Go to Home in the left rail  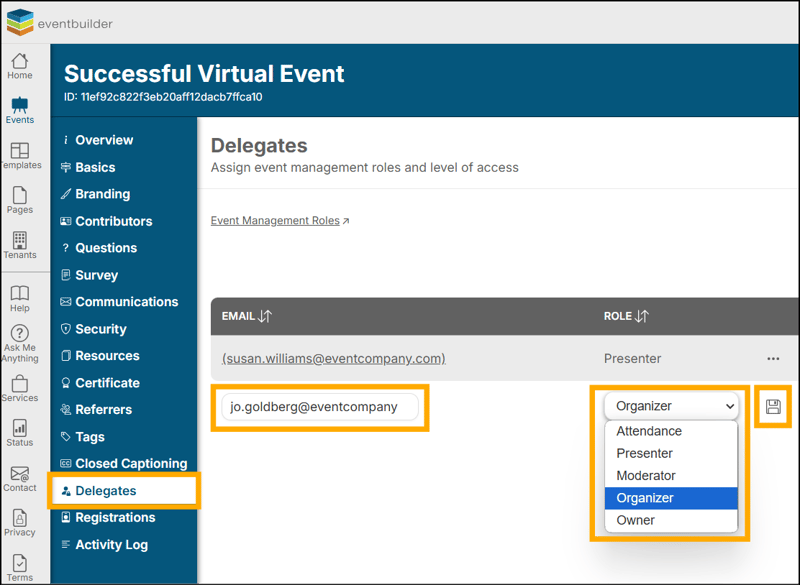click(x=20, y=66)
